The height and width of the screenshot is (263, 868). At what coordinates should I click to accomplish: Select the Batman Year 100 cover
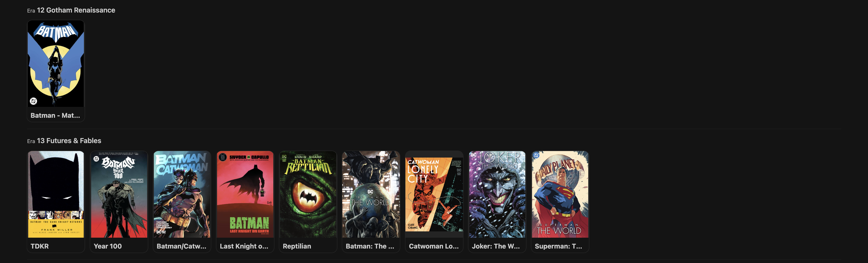pos(119,194)
